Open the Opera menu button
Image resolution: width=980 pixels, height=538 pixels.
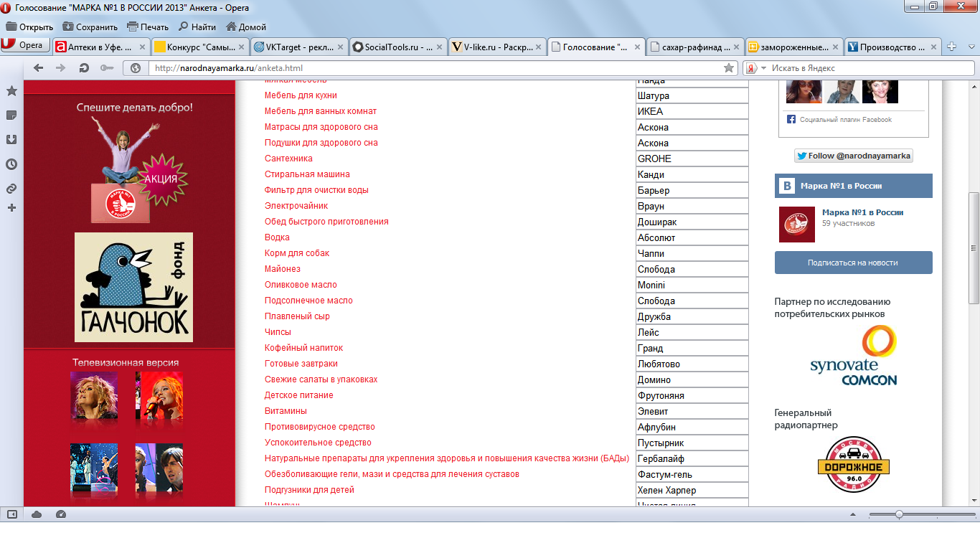coord(26,46)
